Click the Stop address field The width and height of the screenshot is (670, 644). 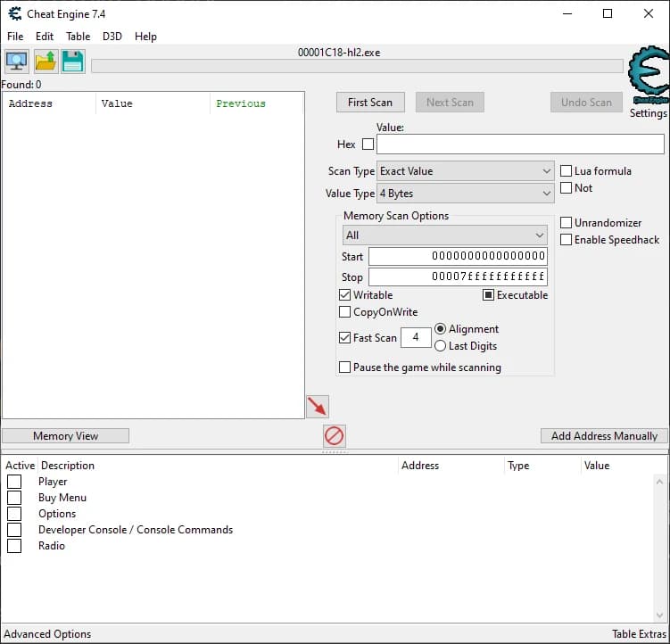point(458,277)
